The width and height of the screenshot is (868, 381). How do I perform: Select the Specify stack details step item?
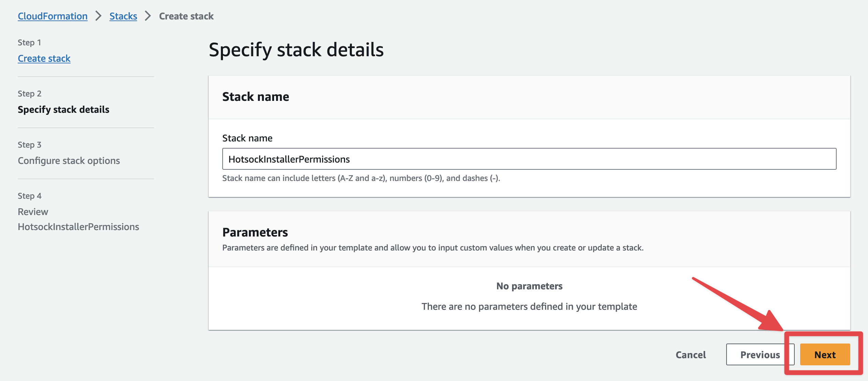click(63, 109)
